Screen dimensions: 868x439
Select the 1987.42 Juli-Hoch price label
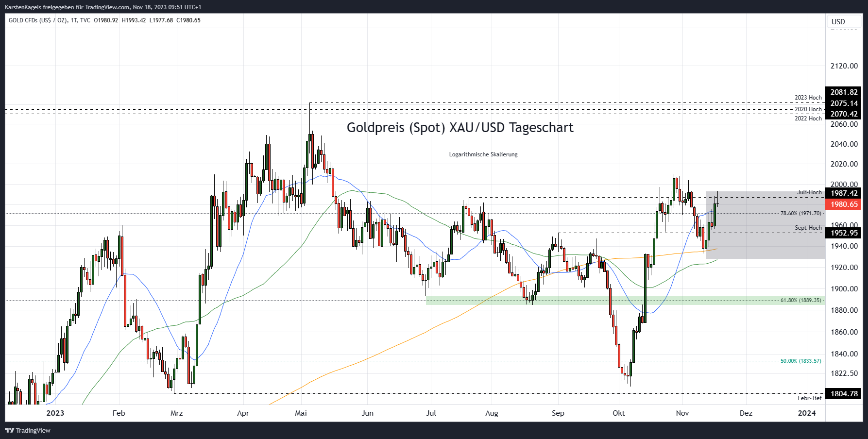coord(844,193)
